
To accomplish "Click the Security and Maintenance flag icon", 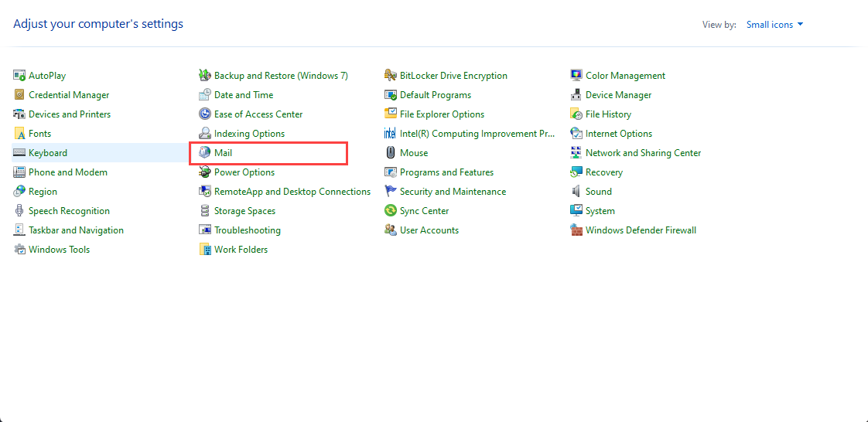I will (x=391, y=192).
